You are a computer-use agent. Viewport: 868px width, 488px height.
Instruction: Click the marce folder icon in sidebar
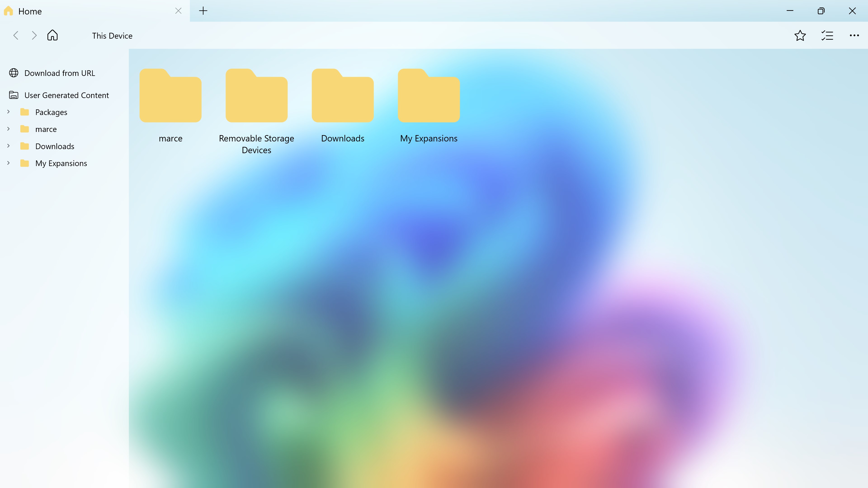pos(25,129)
